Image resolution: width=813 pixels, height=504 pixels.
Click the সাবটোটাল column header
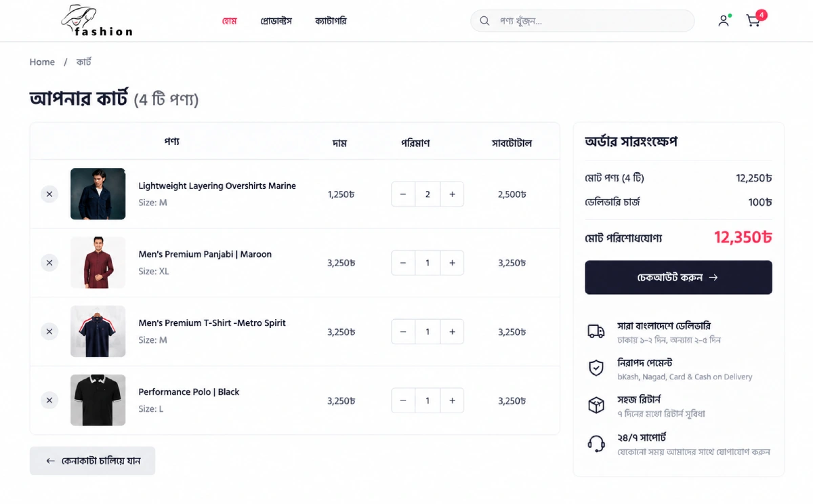point(512,143)
